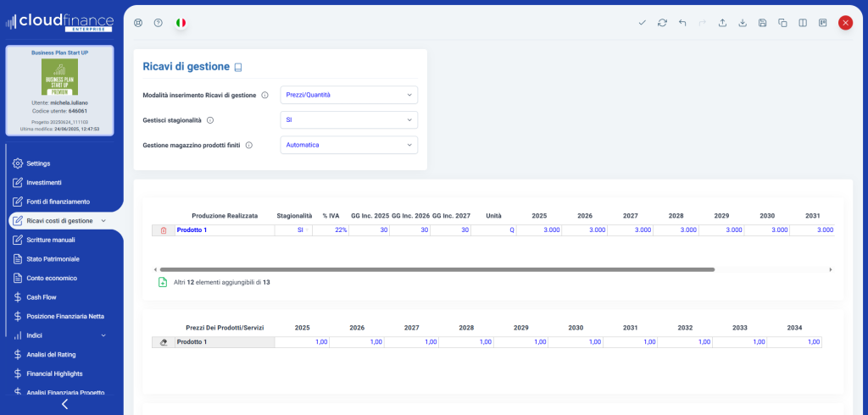Click the duplicate/copy icon in toolbar
Screen dimensions: 868x415
782,23
